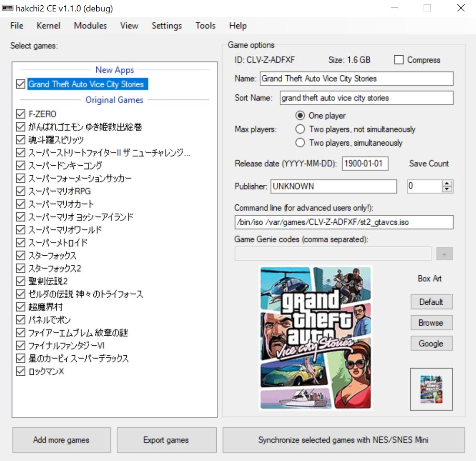Open the Kernel menu
Screen dimensions: 476x461
click(48, 26)
